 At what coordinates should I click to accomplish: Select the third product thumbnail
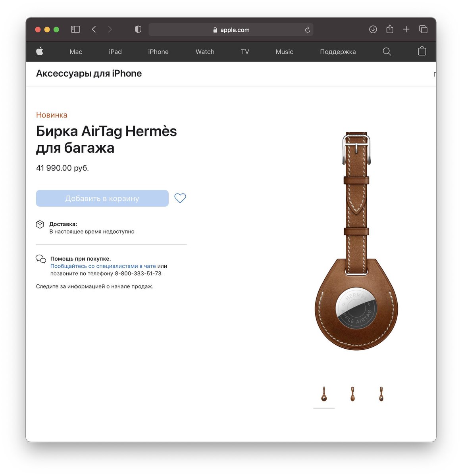pos(381,394)
